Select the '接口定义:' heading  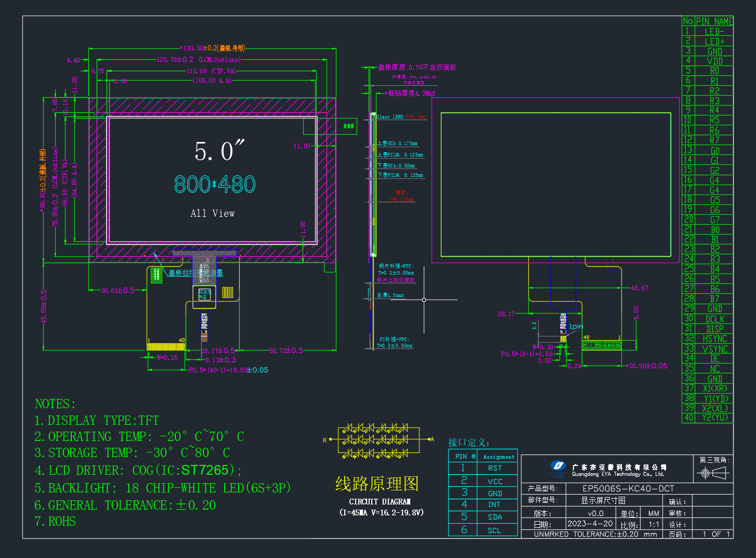pos(470,443)
